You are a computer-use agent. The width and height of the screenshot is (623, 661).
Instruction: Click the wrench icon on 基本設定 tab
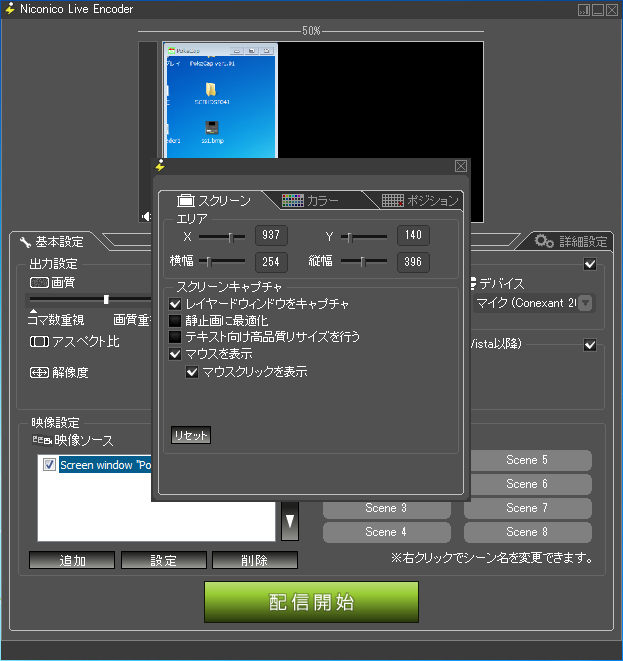tap(25, 242)
